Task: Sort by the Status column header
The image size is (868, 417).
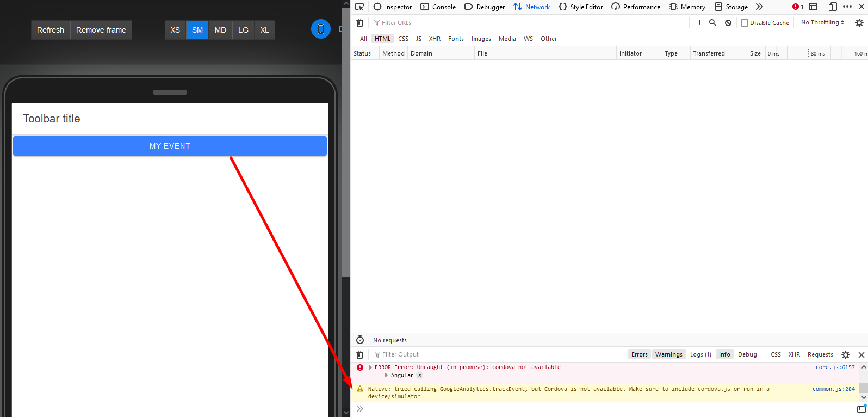Action: [x=365, y=53]
